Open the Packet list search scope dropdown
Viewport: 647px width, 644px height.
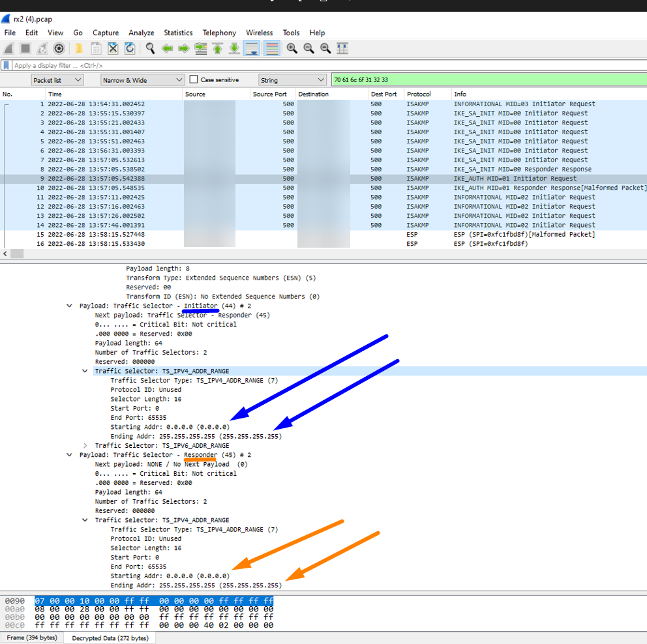coord(57,79)
